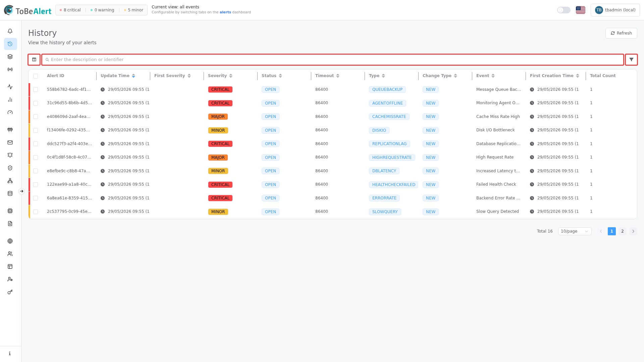Open the layers stack icon in sidebar
The width and height of the screenshot is (644, 362).
[10, 57]
